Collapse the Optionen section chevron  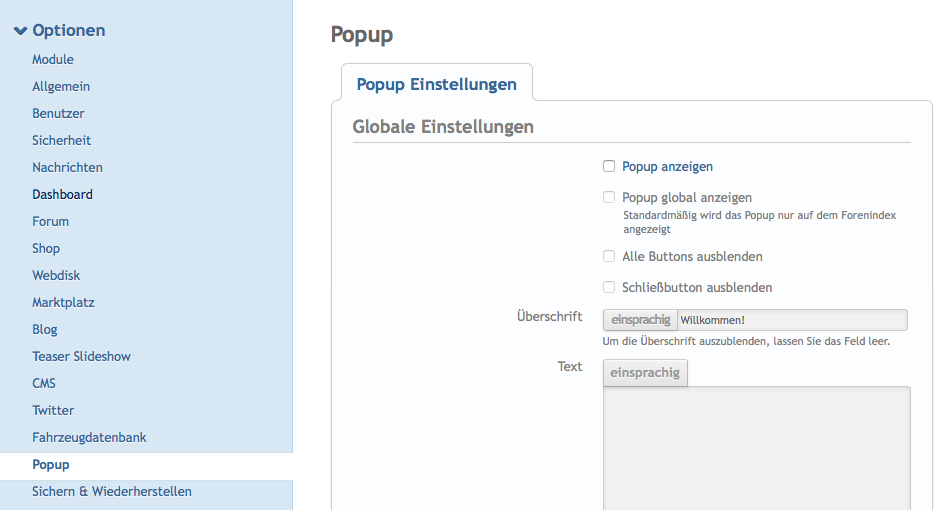pos(20,31)
